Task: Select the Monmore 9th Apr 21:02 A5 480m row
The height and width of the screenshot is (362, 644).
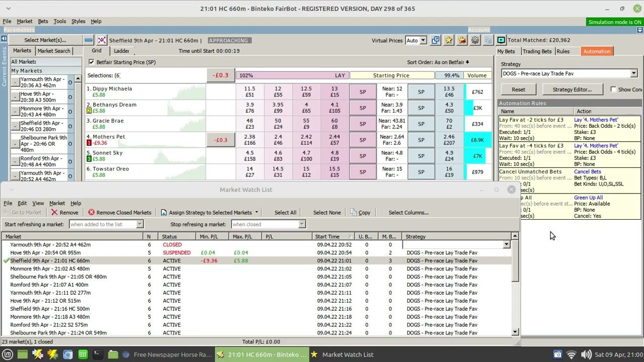Action: tap(257, 269)
